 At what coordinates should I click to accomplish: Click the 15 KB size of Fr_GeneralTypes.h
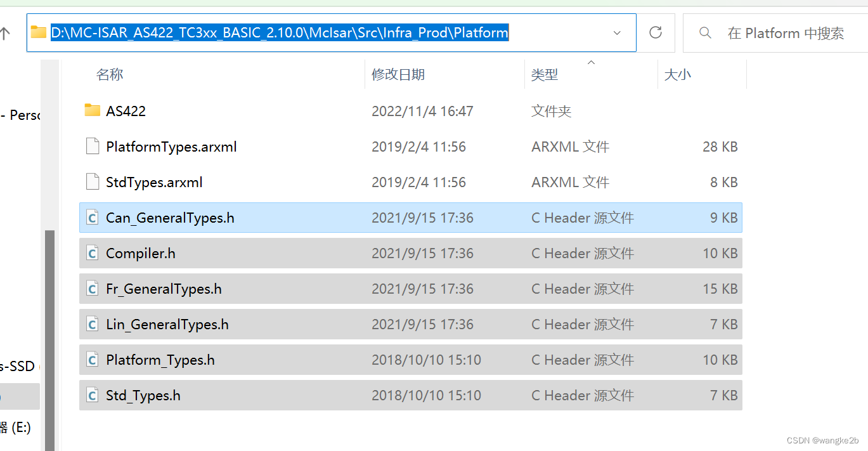720,289
